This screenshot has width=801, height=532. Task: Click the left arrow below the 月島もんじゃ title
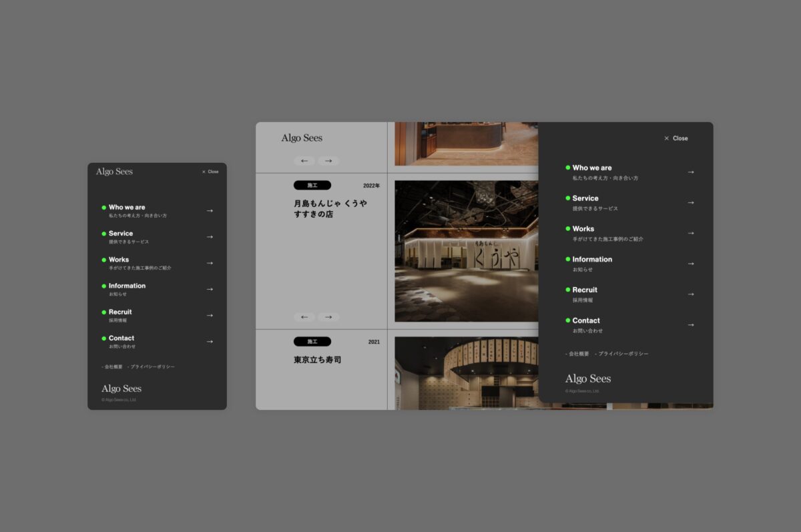[304, 317]
